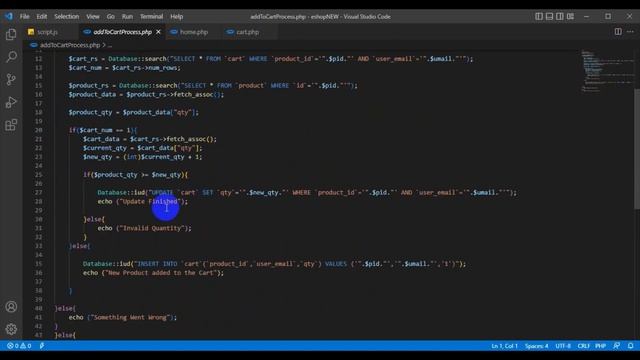This screenshot has height=360, width=640.
Task: Click line number 27 in the gutter
Action: [x=38, y=192]
